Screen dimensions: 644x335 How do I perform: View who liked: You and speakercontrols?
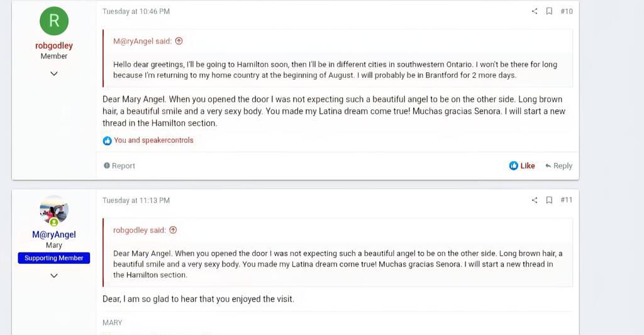tap(153, 141)
